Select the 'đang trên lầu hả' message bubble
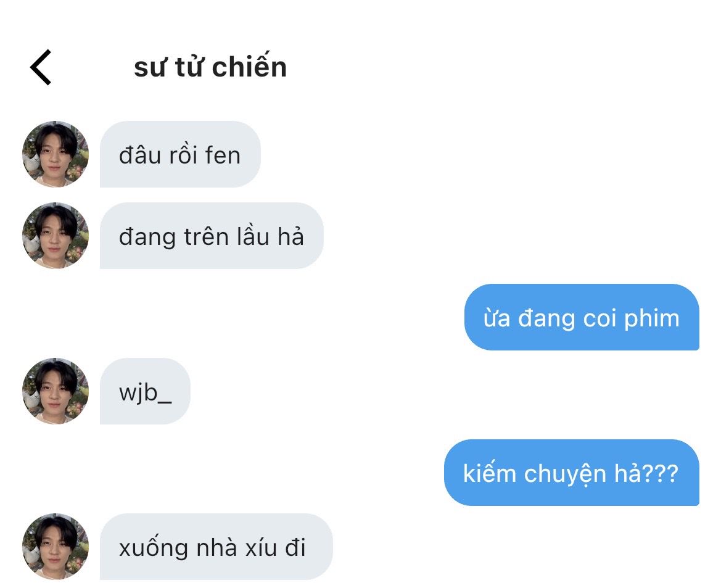The width and height of the screenshot is (721, 588). point(212,236)
